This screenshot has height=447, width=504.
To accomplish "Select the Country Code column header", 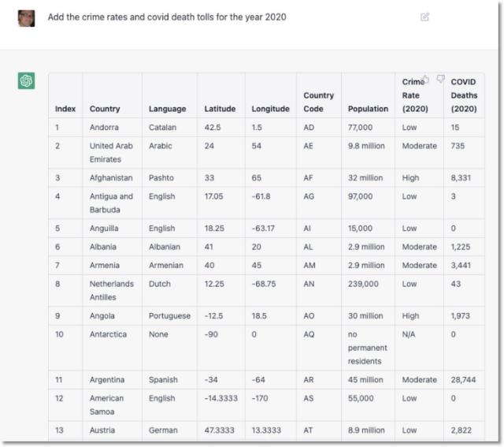I will click(x=318, y=102).
